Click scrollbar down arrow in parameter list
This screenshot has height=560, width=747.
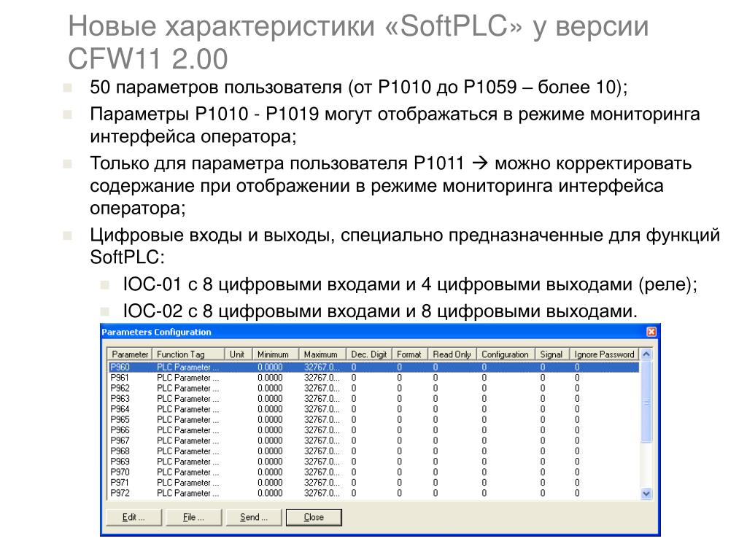(646, 494)
